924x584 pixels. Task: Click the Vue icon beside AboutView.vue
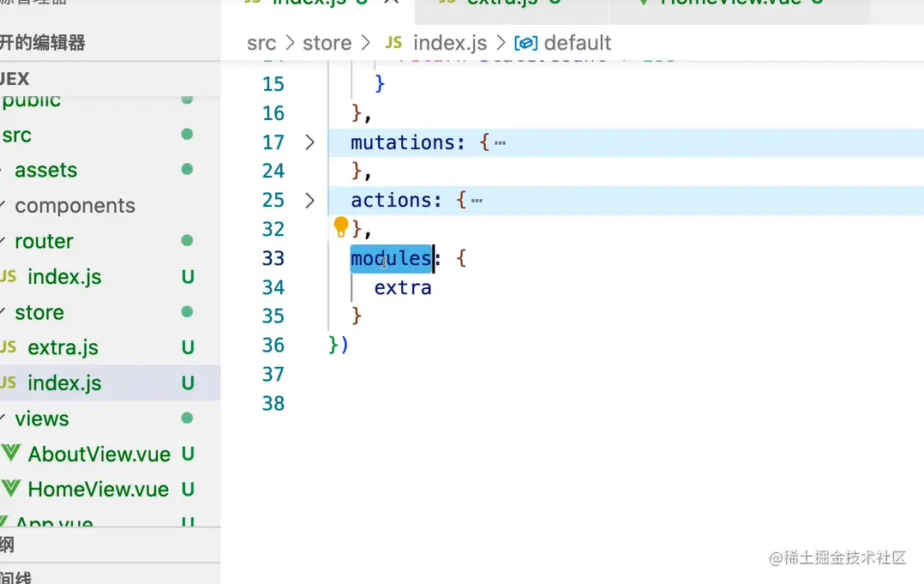tap(10, 453)
